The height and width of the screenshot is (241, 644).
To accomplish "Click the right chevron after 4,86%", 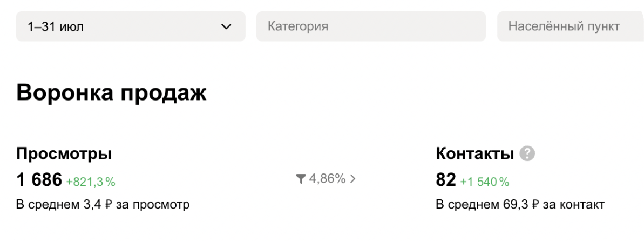I will 352,179.
